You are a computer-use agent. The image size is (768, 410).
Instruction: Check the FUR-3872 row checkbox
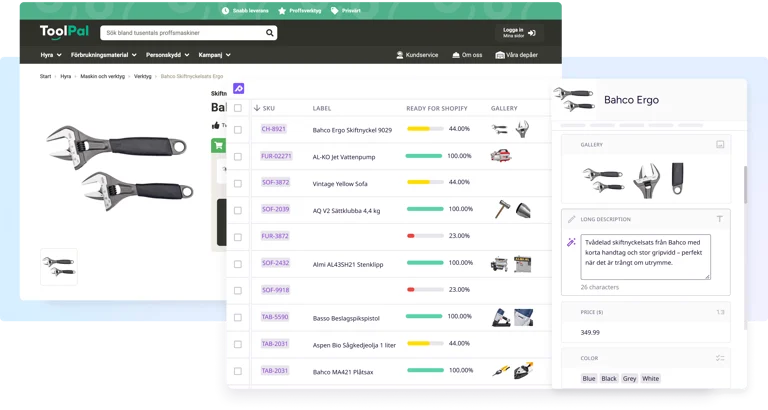tap(238, 237)
